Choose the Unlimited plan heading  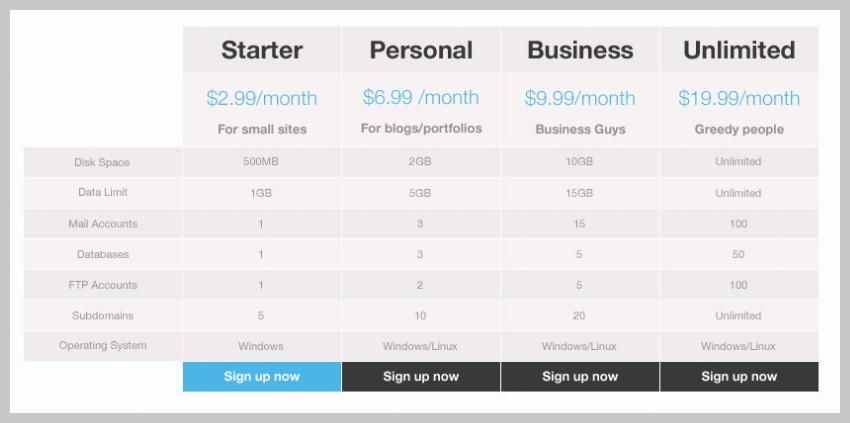click(739, 50)
